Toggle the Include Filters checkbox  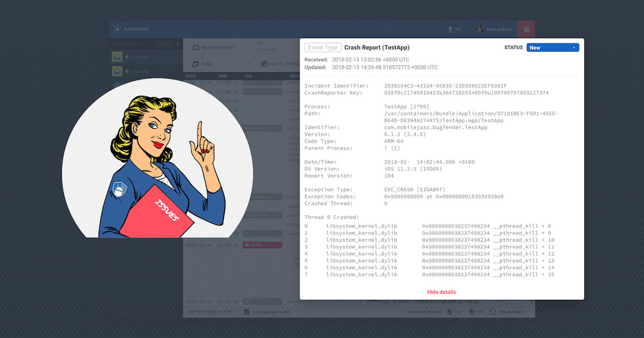point(493,311)
